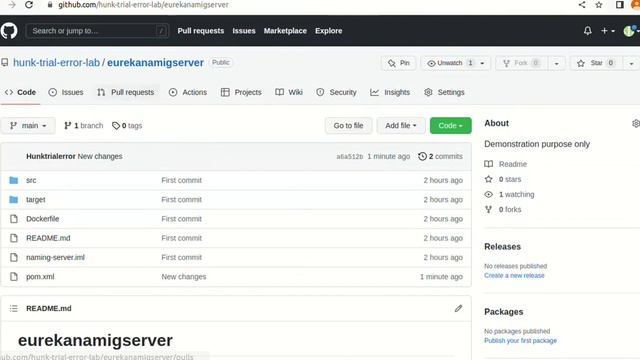
Task: Click the src folder icon
Action: pyautogui.click(x=13, y=180)
